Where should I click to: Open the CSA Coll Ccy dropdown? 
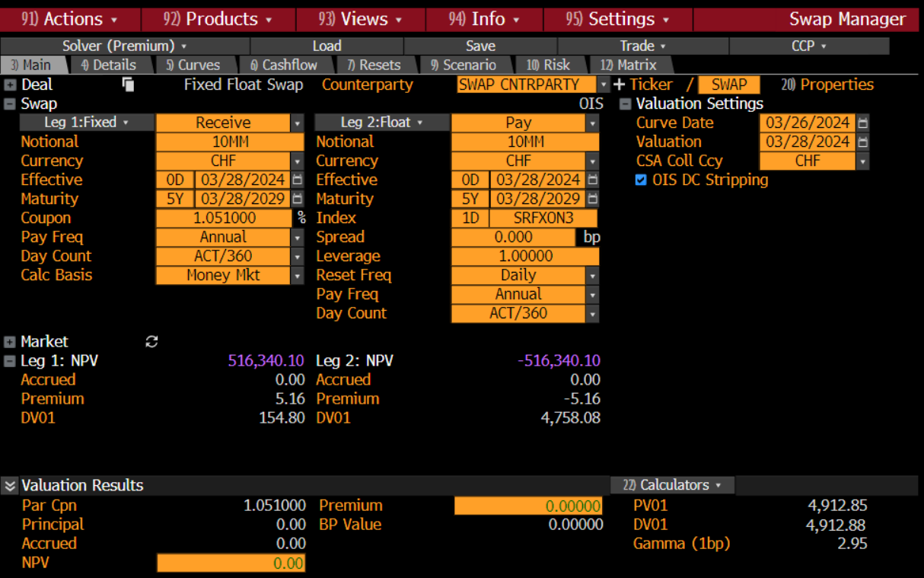coord(862,161)
